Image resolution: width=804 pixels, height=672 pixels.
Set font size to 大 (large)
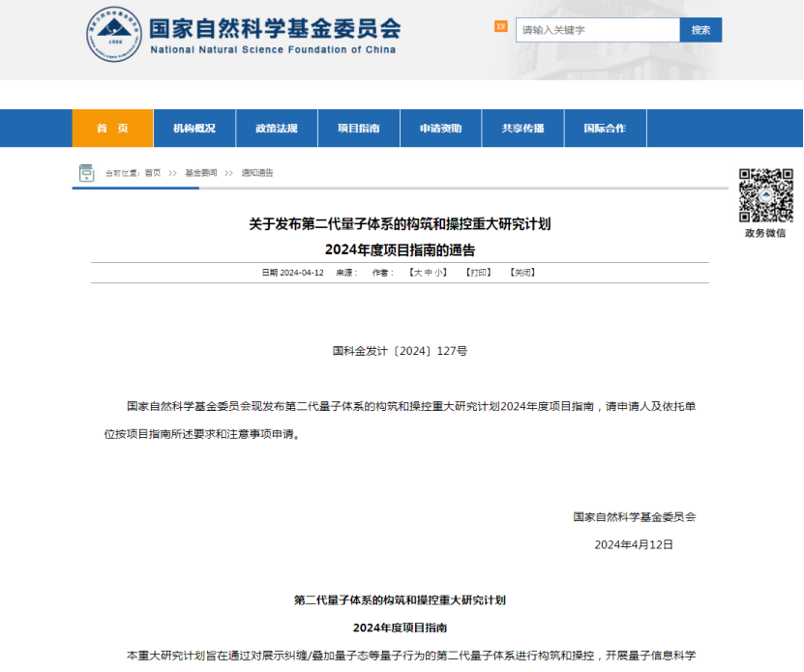pyautogui.click(x=418, y=273)
